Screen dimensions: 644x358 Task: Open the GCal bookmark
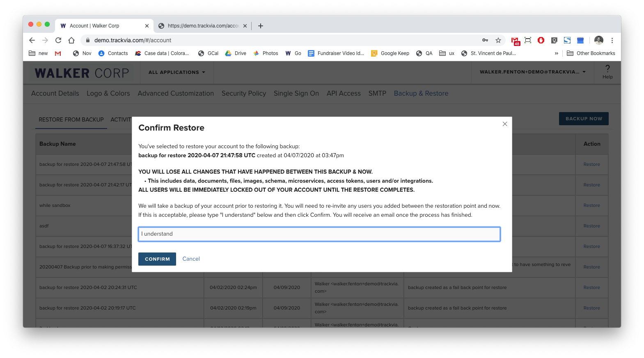(208, 53)
